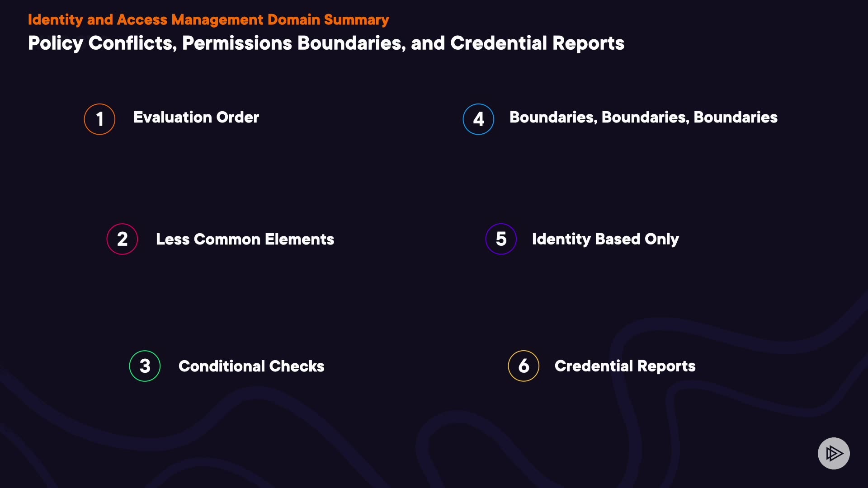Click the blue number 4 circle
868x488 pixels.
point(478,119)
